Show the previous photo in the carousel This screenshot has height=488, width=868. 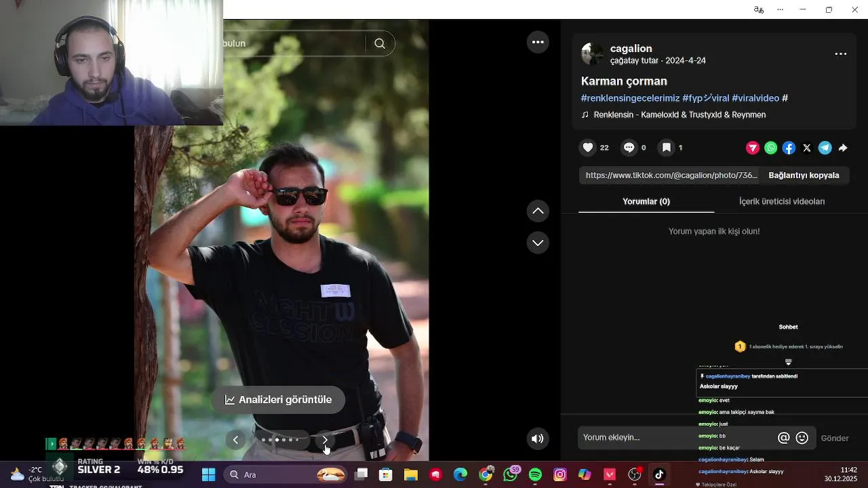235,440
